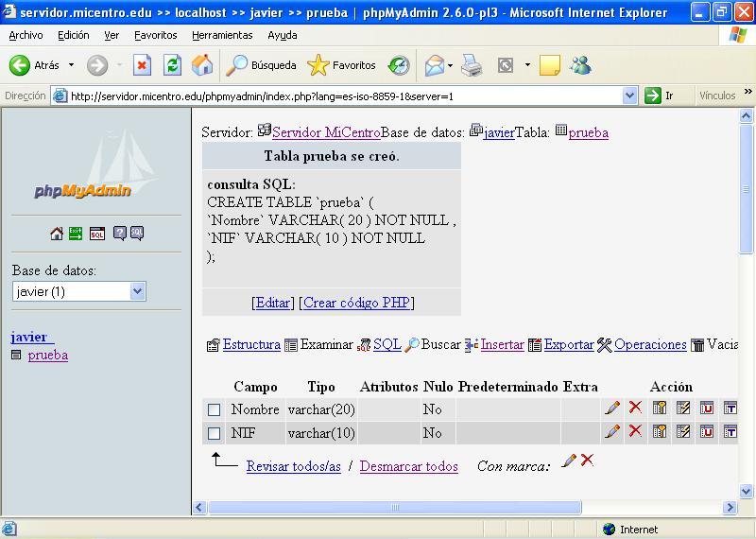Screen dimensions: 756x539
Task: Expand the address bar URL dropdown
Action: (x=630, y=96)
